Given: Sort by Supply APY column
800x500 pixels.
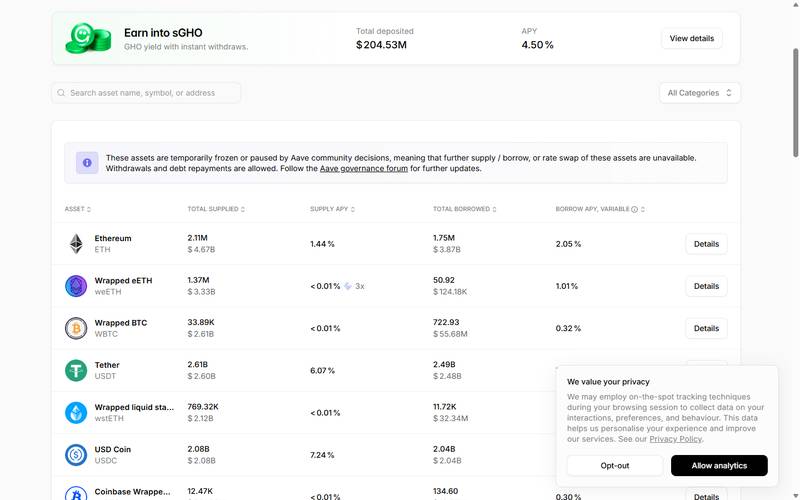Looking at the screenshot, I should tap(332, 209).
